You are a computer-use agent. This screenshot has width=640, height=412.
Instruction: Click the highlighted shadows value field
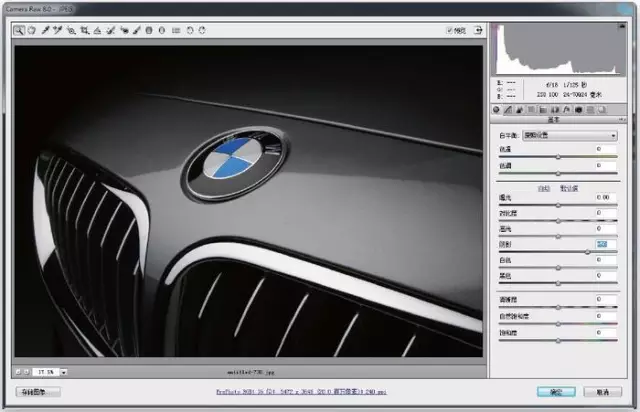[604, 243]
